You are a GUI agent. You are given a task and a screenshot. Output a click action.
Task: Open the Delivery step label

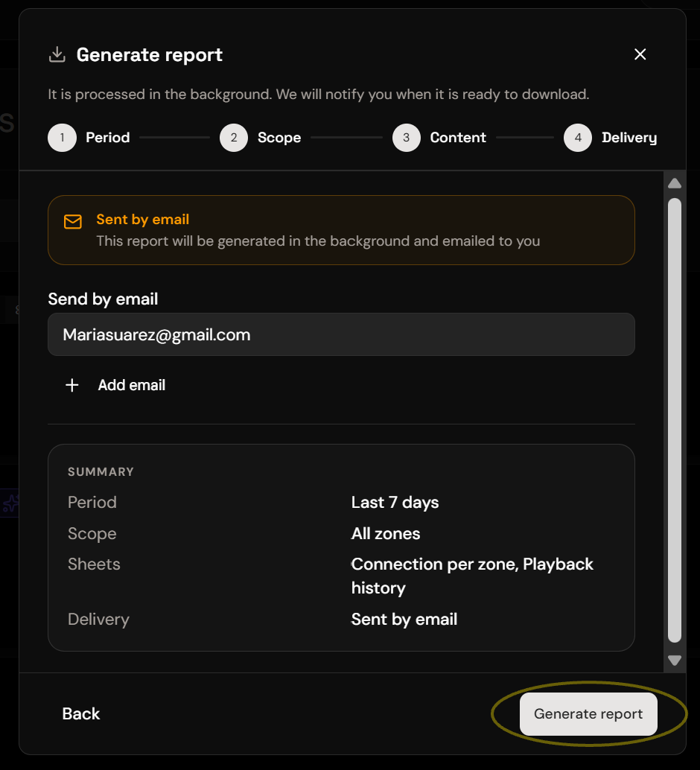[x=629, y=138]
